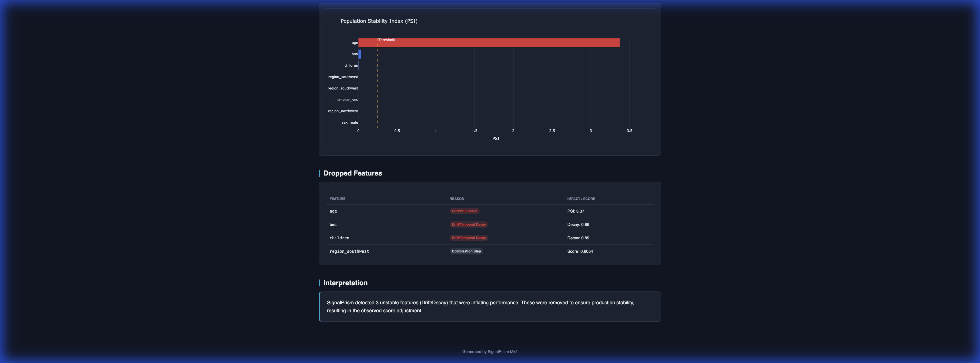Click the Generated by SignalPrism Mk2 link

[x=490, y=352]
